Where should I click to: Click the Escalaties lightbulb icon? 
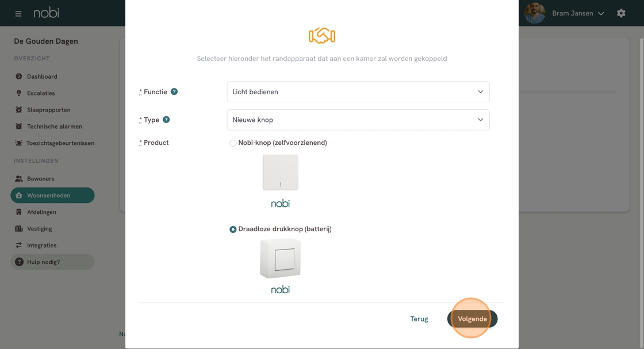18,93
